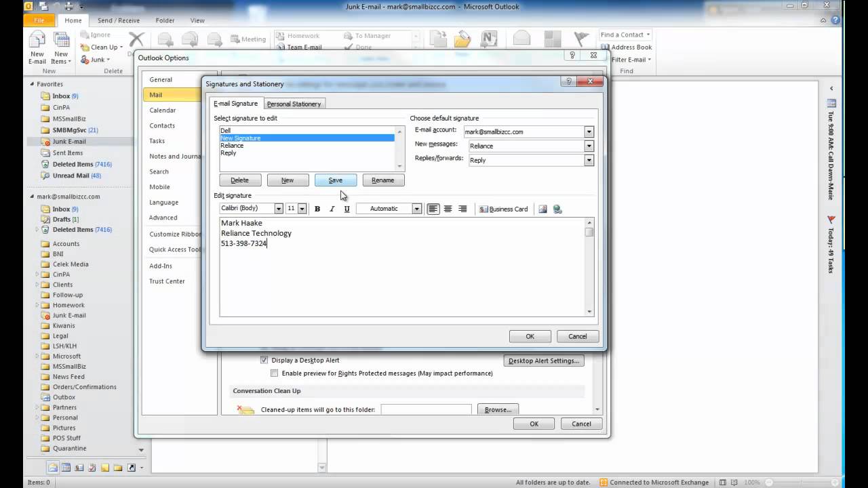The height and width of the screenshot is (488, 868).
Task: Open the Replies/forwards signature dropdown
Action: tap(589, 160)
